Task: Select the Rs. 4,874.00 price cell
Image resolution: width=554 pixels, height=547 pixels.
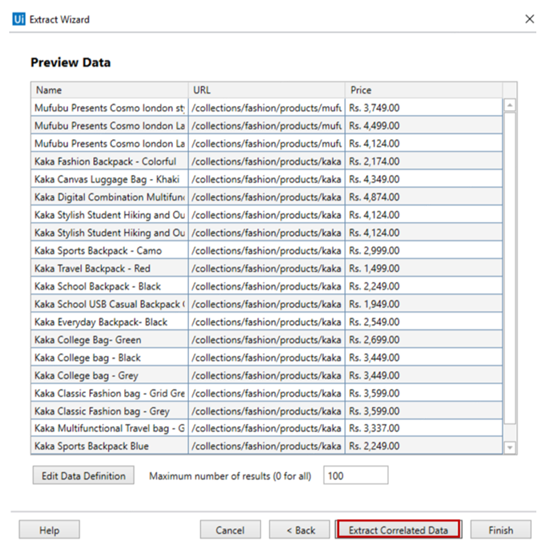Action: [424, 197]
